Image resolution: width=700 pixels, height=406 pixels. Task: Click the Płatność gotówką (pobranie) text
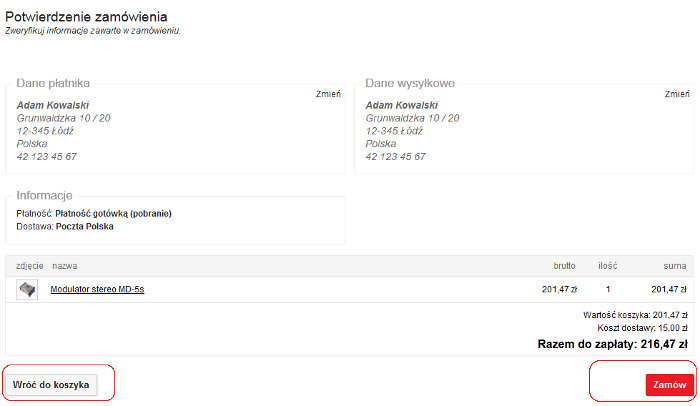tap(113, 213)
